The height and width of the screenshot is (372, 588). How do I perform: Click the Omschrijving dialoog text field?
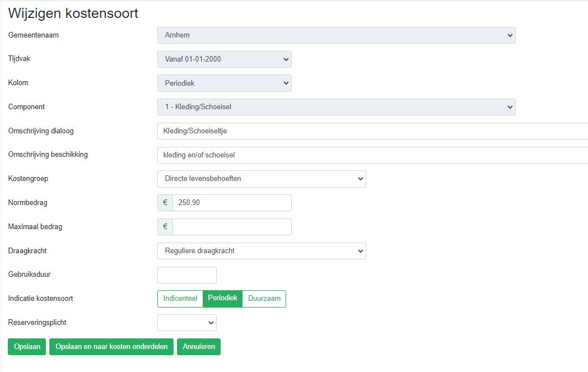(373, 131)
